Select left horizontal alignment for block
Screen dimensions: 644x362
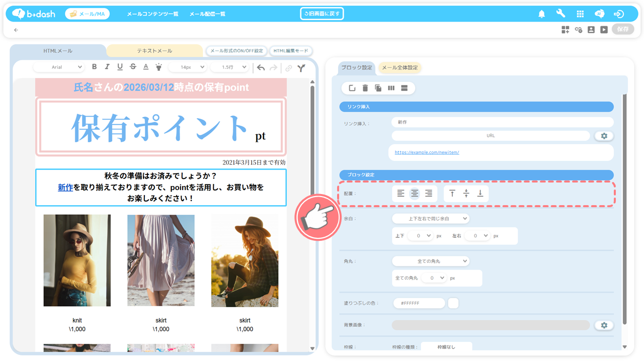point(400,194)
